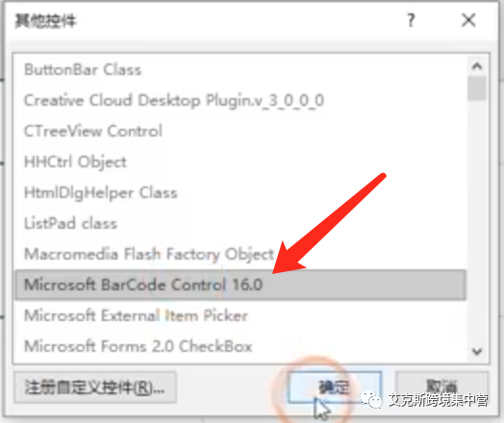Click the list scroll down arrow
The height and width of the screenshot is (423, 504).
coord(477,351)
